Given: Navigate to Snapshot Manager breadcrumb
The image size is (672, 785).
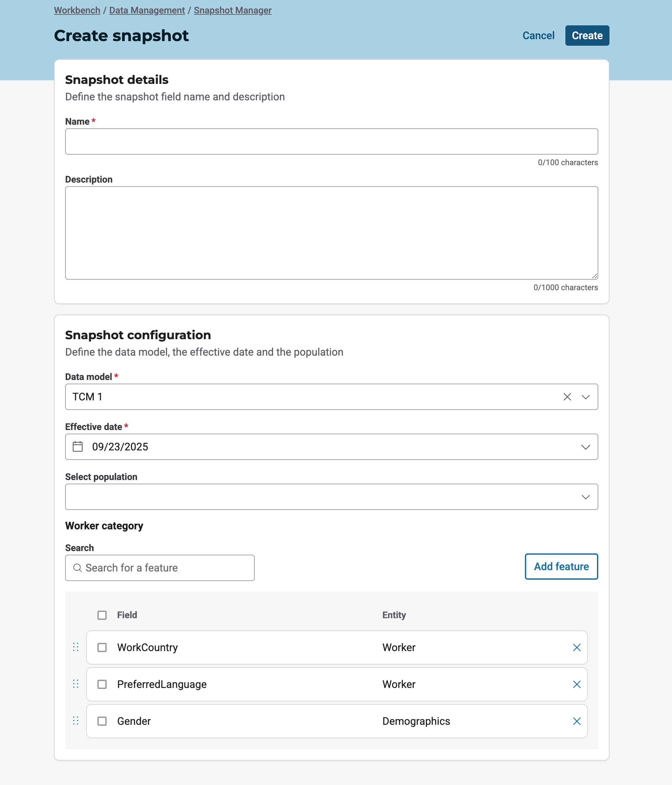Looking at the screenshot, I should tap(232, 10).
